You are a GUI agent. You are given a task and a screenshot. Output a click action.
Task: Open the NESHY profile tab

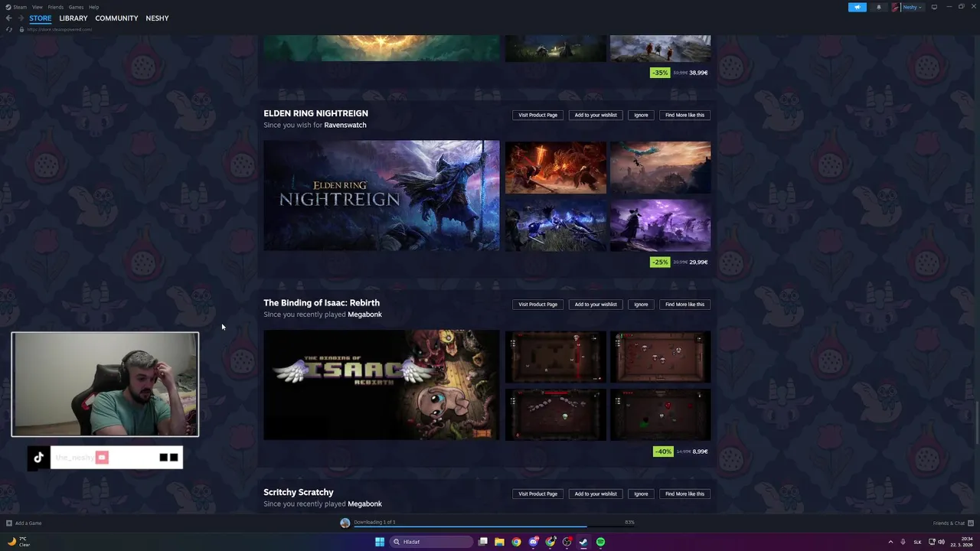(157, 18)
